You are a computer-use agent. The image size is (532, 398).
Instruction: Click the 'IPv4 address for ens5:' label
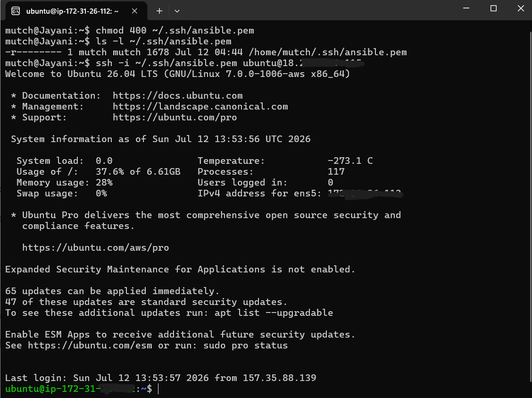click(259, 193)
